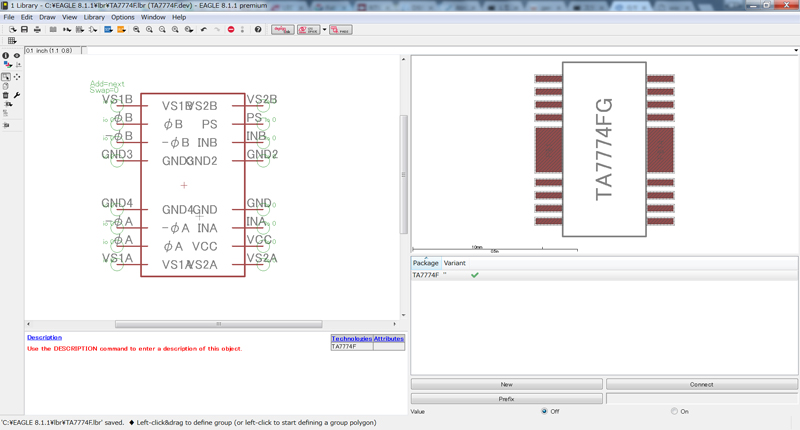Image resolution: width=800 pixels, height=430 pixels.
Task: Click the New package variant button
Action: pos(507,384)
